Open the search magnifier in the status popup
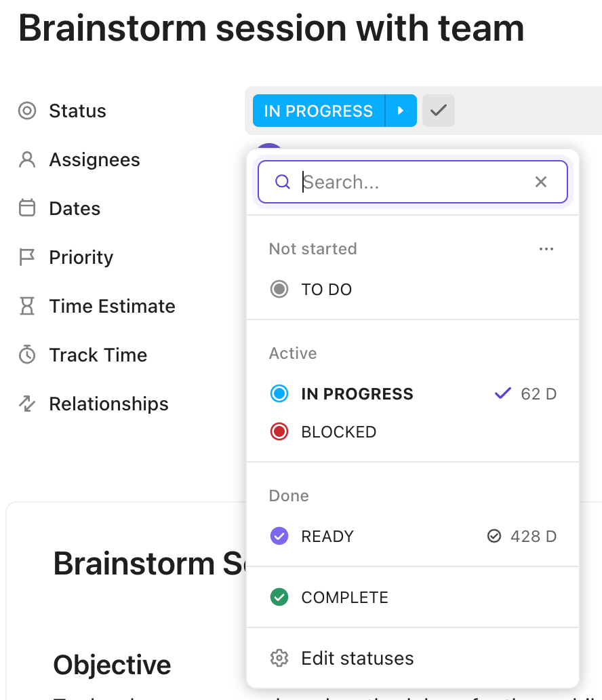 pyautogui.click(x=282, y=182)
